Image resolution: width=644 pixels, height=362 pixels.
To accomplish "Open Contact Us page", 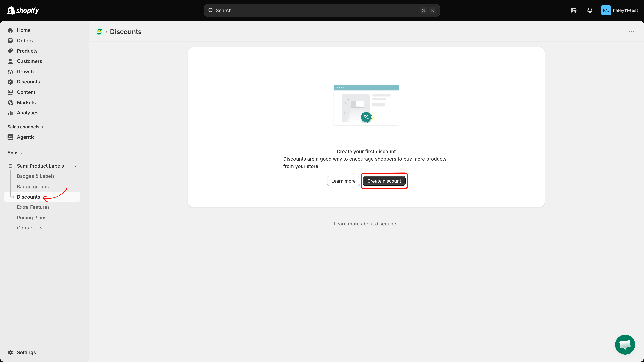I will [30, 228].
